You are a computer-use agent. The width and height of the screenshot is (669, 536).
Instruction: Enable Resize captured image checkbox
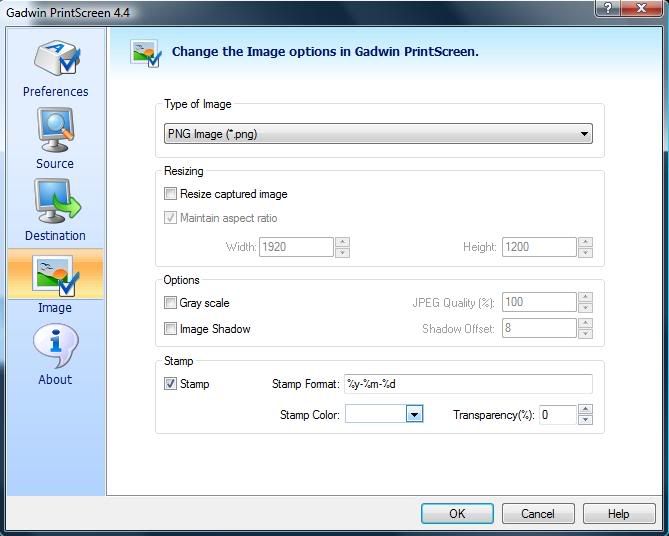click(x=170, y=194)
